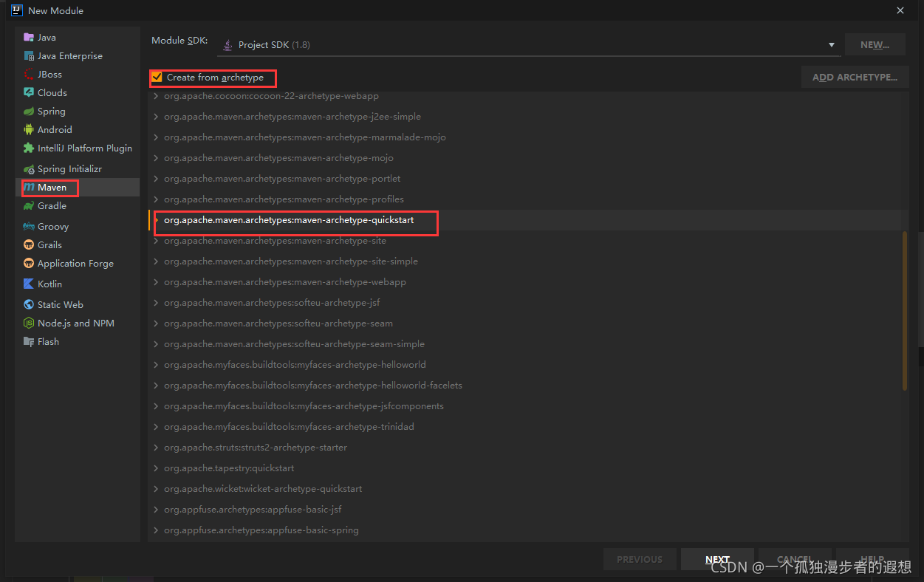The image size is (924, 582).
Task: Toggle the Create from archetype checkbox
Action: pyautogui.click(x=157, y=77)
